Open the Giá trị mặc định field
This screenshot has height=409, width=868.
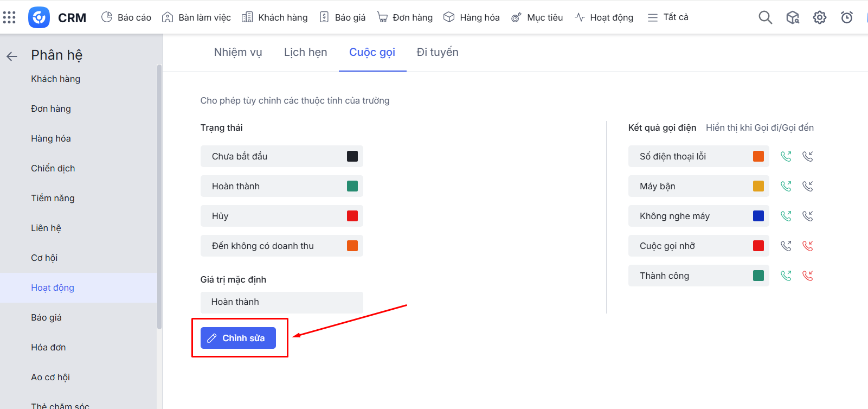tap(281, 302)
